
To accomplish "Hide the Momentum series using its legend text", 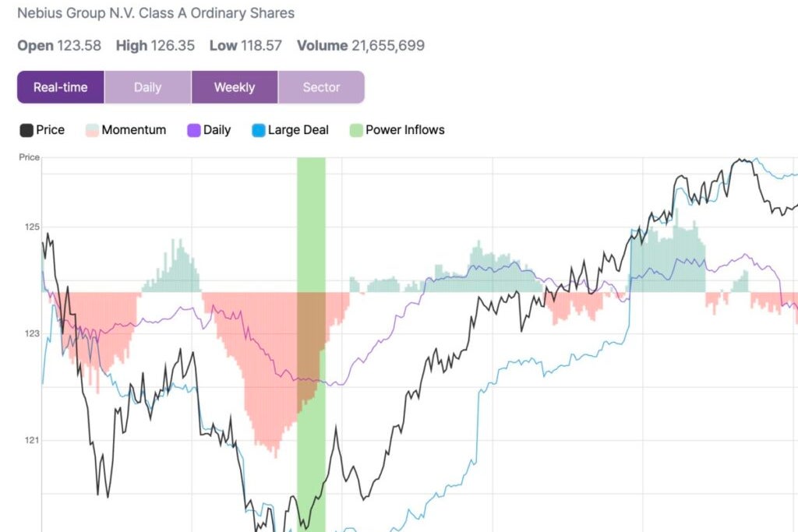I will point(134,130).
